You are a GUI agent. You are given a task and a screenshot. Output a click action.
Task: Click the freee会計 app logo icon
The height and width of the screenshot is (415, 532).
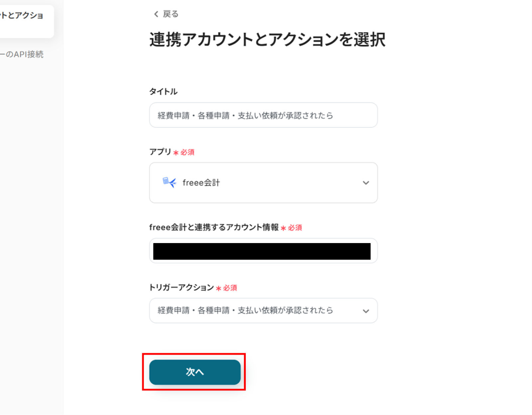coord(169,183)
